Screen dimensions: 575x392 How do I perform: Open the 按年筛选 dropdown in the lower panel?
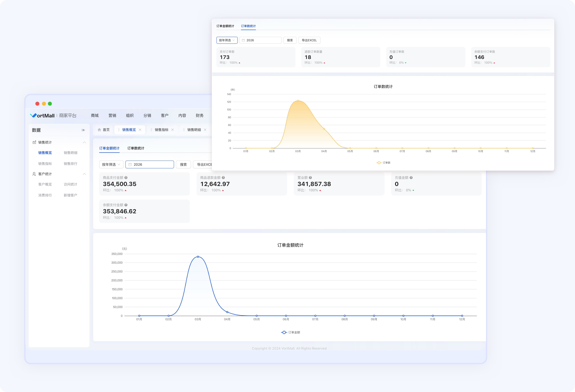point(111,165)
